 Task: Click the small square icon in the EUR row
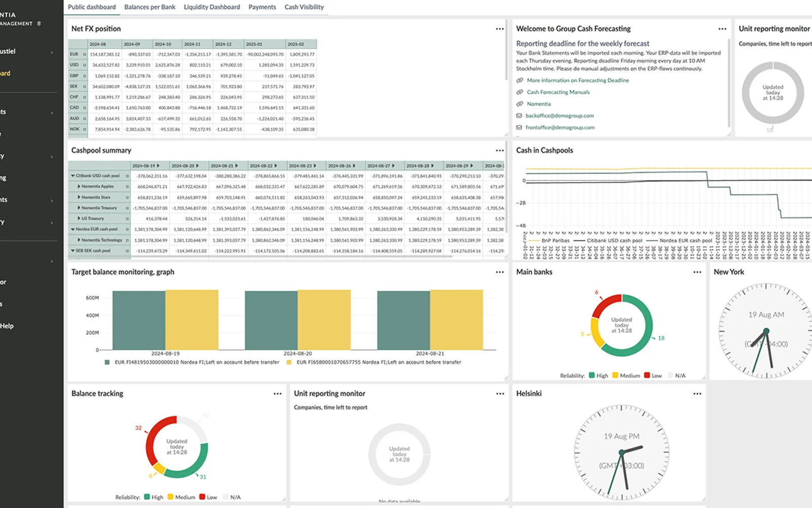84,54
